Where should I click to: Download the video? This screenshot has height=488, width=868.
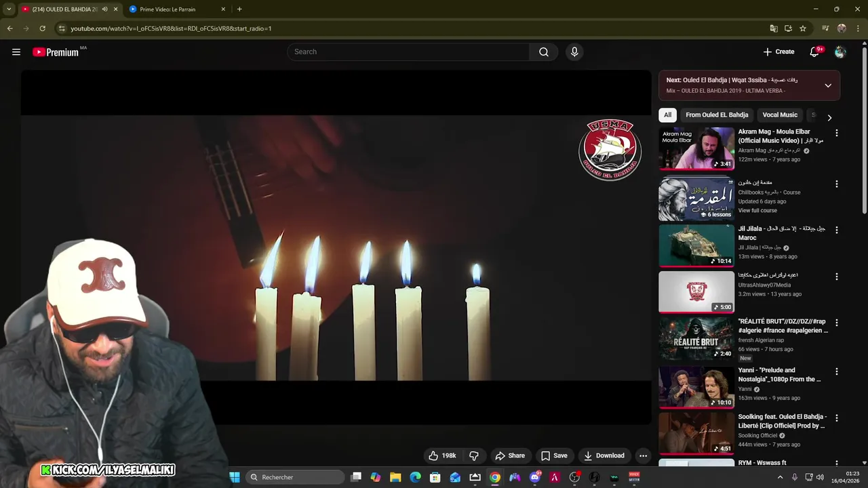[x=604, y=455]
